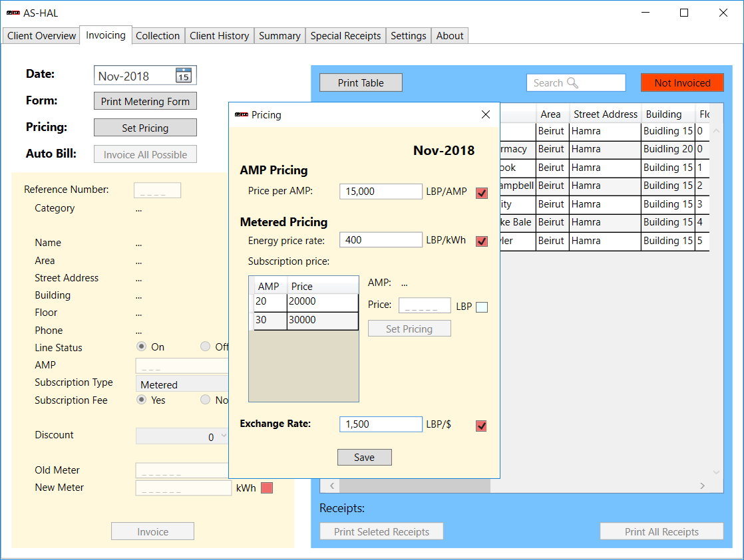Click the Invoice All Possible button
The height and width of the screenshot is (560, 744).
tap(145, 154)
